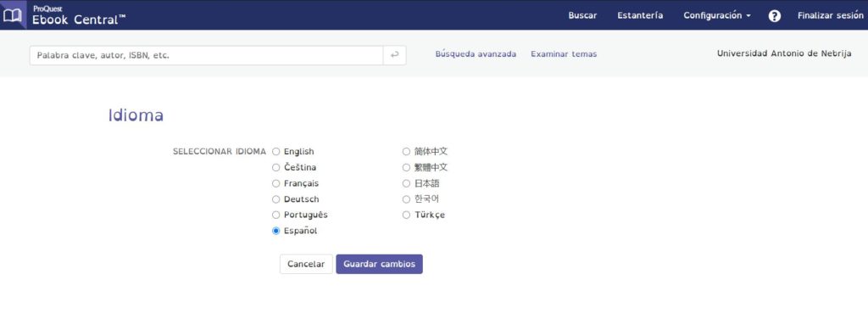868x319 pixels.
Task: Expand the Configuración dropdown menu
Action: (717, 15)
